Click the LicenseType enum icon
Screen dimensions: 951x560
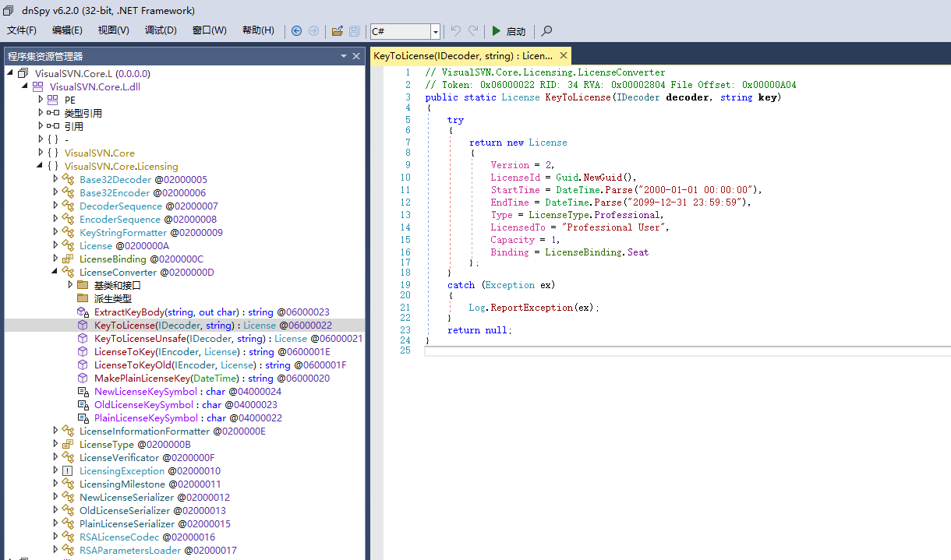tap(67, 444)
